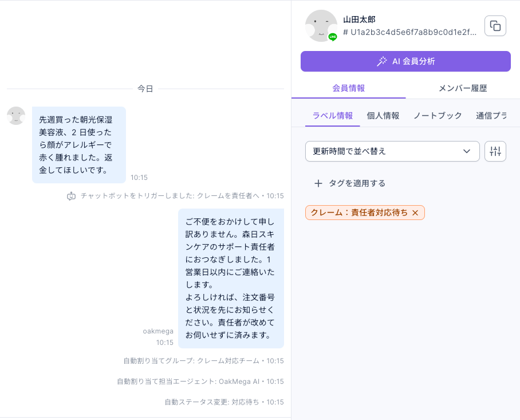Click the LINE badge on the avatar
520x420 pixels.
coord(333,37)
